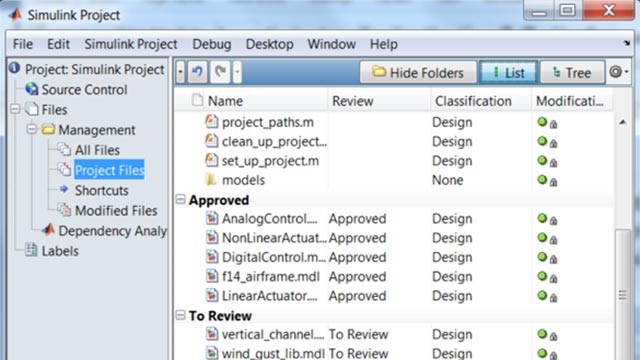
Task: Click the vertical_channel model file icon
Action: click(x=211, y=334)
